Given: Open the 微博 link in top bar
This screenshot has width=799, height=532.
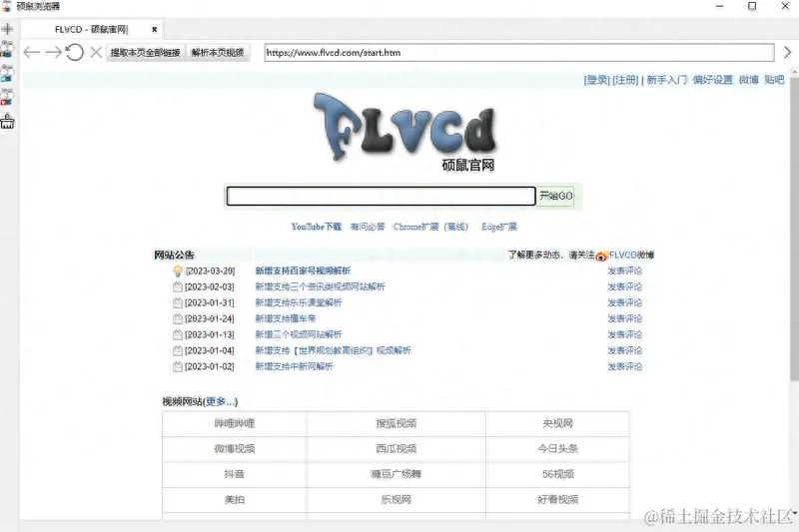Looking at the screenshot, I should (x=748, y=80).
